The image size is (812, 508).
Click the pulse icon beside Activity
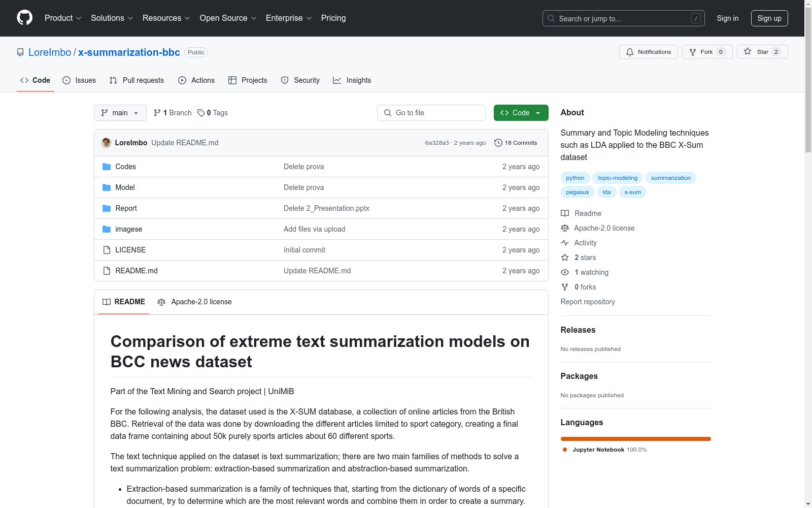[x=565, y=243]
